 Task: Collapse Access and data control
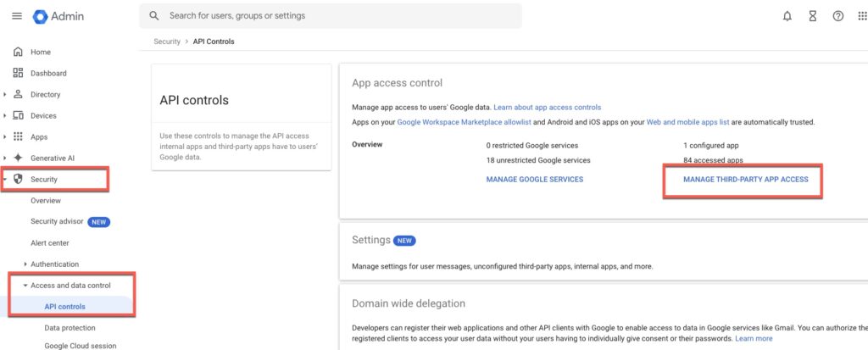[25, 286]
